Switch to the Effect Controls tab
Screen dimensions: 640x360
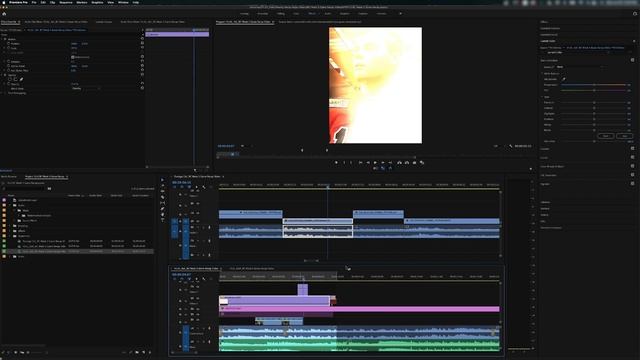coord(9,22)
